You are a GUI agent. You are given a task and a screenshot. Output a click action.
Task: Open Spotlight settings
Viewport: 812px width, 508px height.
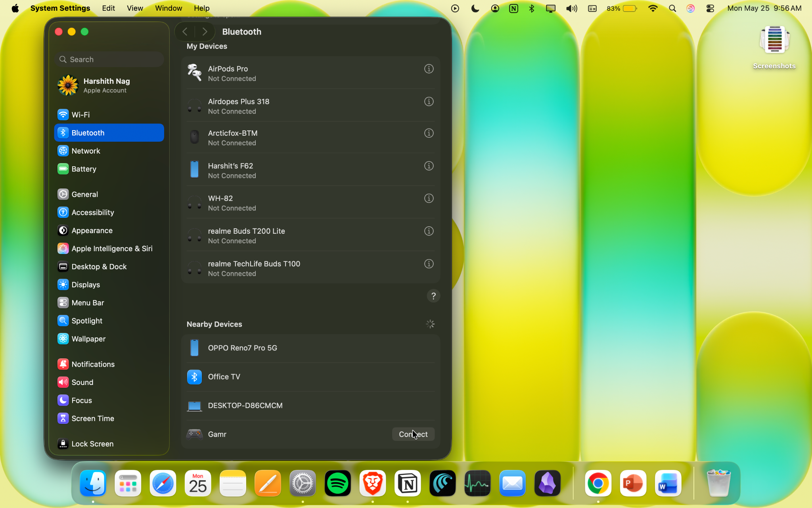pos(109,321)
